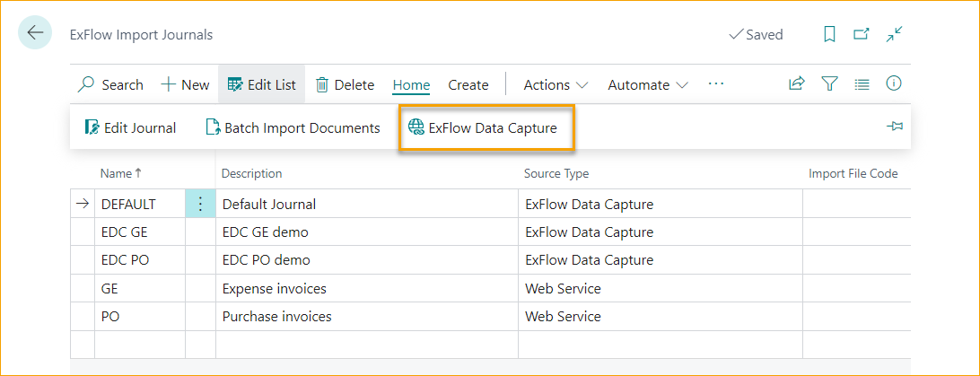Switch to the Home tab
Viewport: 980px width, 376px height.
[x=411, y=85]
